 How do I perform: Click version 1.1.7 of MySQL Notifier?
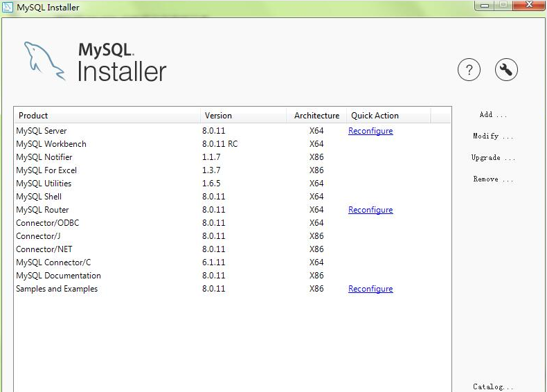(x=211, y=157)
